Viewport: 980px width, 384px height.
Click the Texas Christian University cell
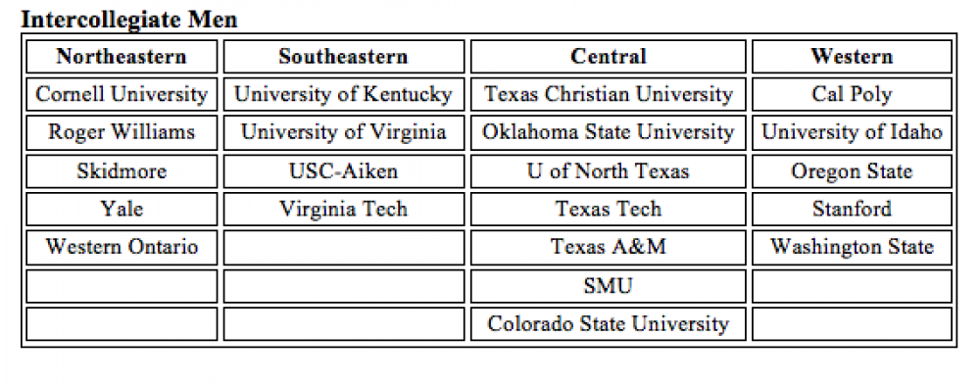tap(609, 94)
